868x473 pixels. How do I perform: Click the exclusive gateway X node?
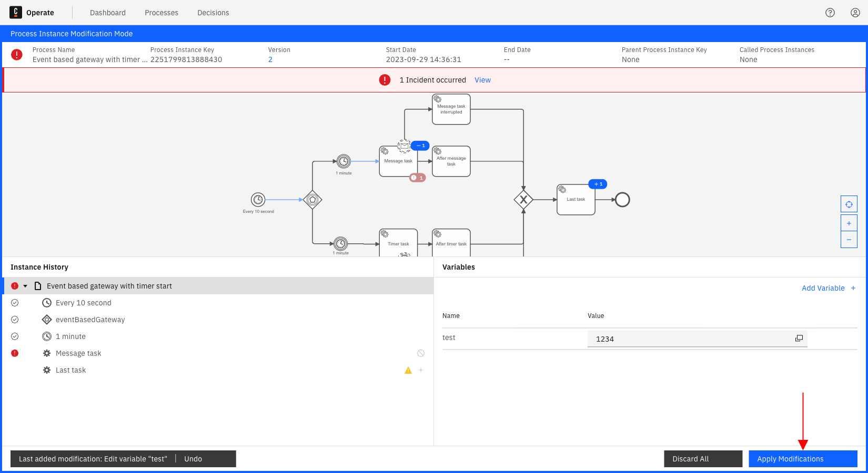(x=523, y=200)
